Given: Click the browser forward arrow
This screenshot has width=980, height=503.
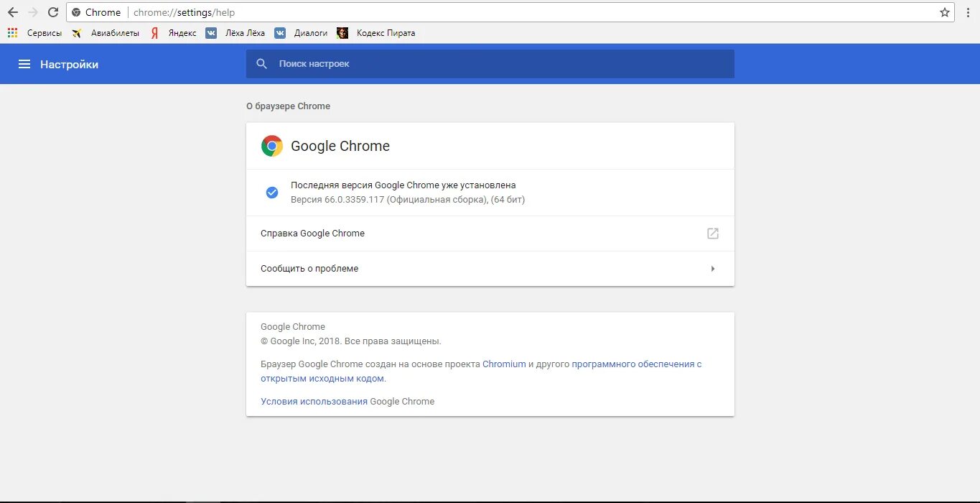Looking at the screenshot, I should tap(32, 12).
